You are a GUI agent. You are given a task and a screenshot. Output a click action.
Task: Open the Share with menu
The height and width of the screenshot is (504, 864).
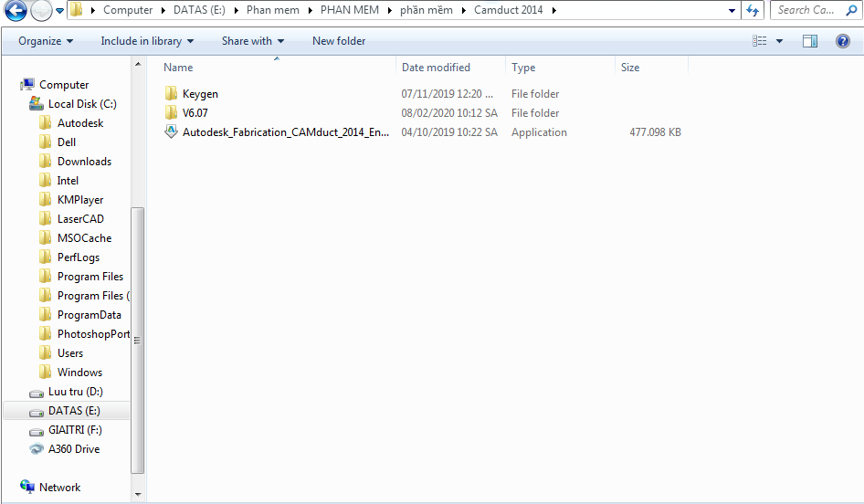tap(253, 41)
